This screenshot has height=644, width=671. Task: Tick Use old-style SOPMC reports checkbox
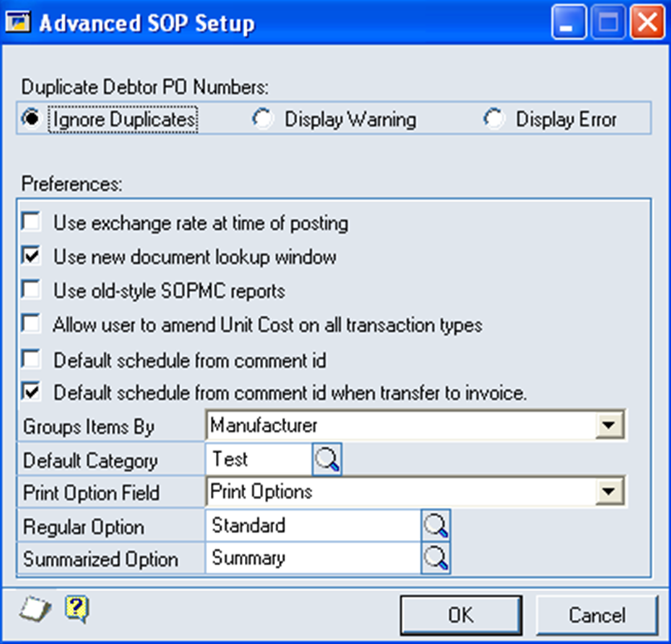32,290
